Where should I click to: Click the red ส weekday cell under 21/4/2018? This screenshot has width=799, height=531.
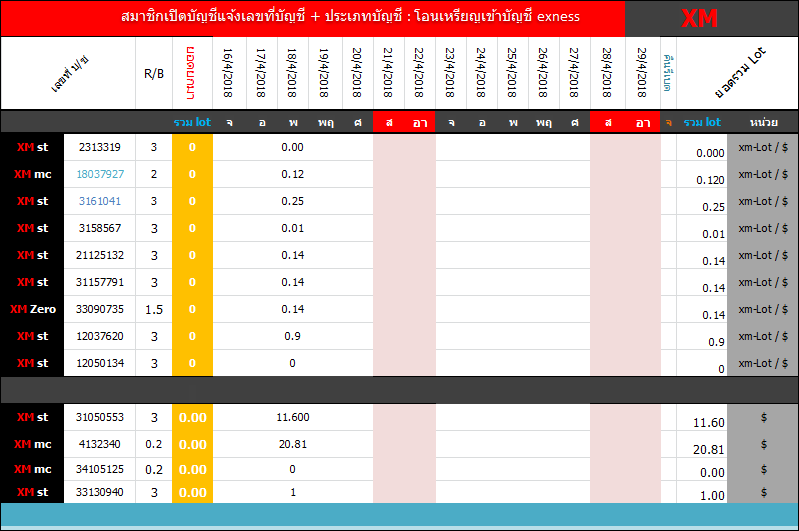(389, 122)
